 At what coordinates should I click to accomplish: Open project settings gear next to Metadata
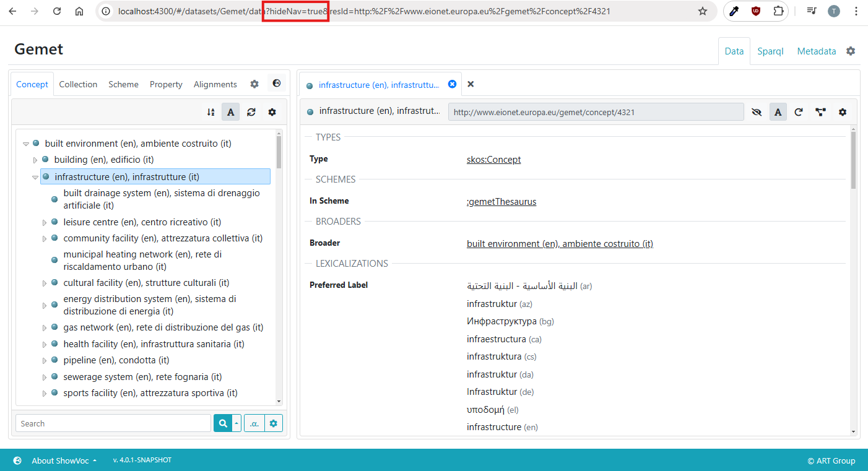[x=851, y=51]
